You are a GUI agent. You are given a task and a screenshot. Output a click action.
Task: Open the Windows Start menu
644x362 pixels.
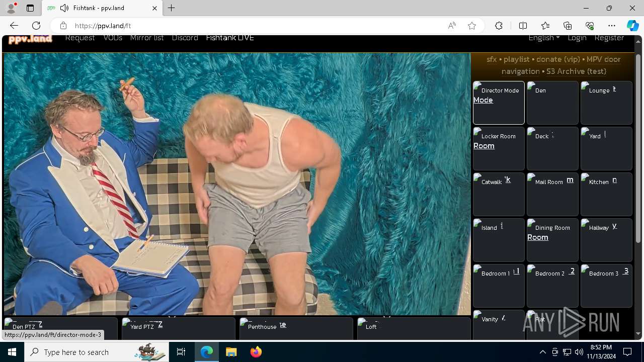(12, 352)
